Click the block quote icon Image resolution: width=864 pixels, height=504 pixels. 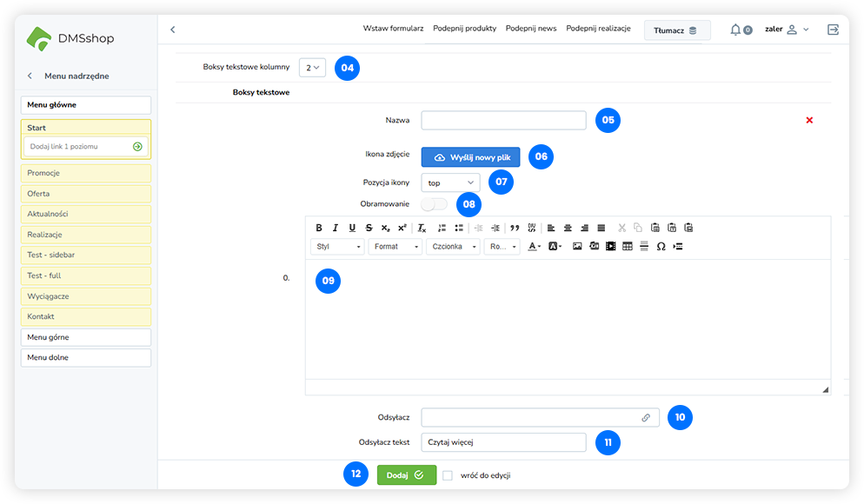[x=515, y=228]
